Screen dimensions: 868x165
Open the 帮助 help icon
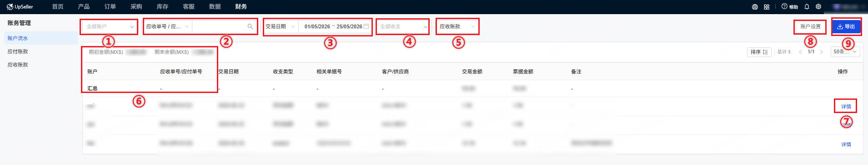tap(790, 7)
